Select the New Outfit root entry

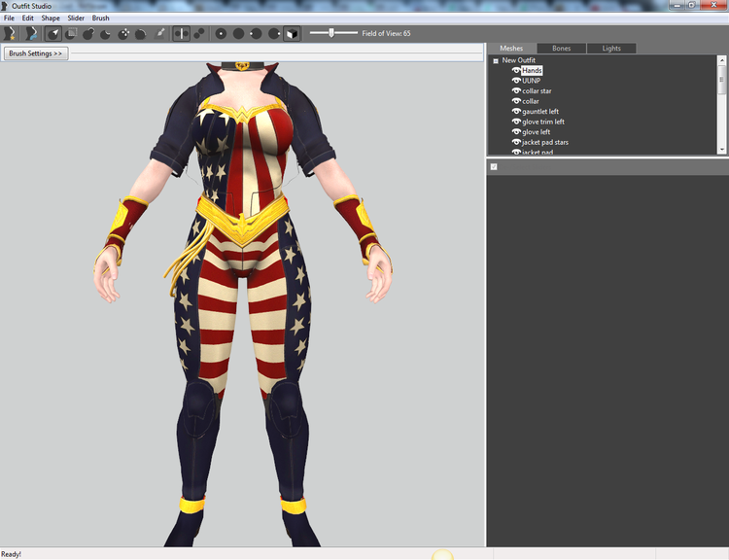click(x=518, y=60)
